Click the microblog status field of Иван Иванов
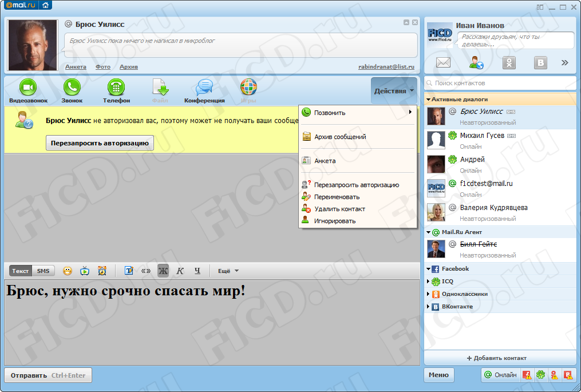This screenshot has width=581, height=392. 515,41
